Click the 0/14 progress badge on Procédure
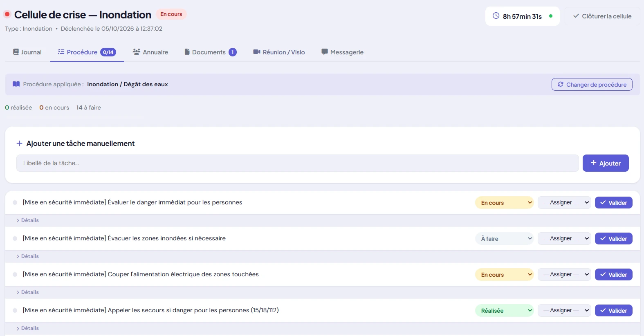The height and width of the screenshot is (336, 644). [108, 52]
